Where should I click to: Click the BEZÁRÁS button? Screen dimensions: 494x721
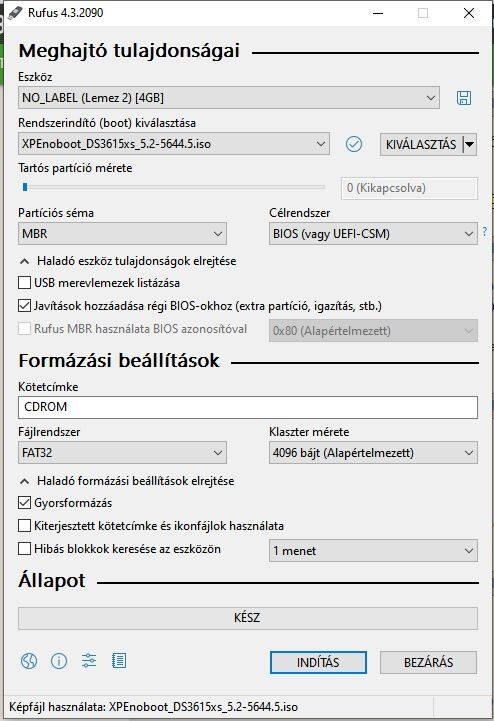point(428,662)
